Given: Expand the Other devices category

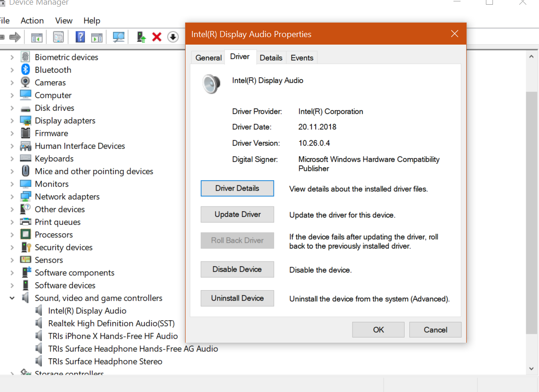Looking at the screenshot, I should pos(12,209).
